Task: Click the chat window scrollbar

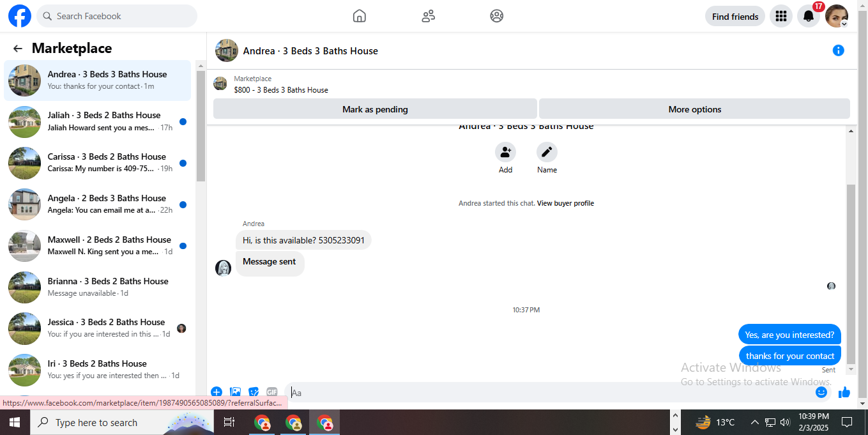Action: [x=850, y=275]
